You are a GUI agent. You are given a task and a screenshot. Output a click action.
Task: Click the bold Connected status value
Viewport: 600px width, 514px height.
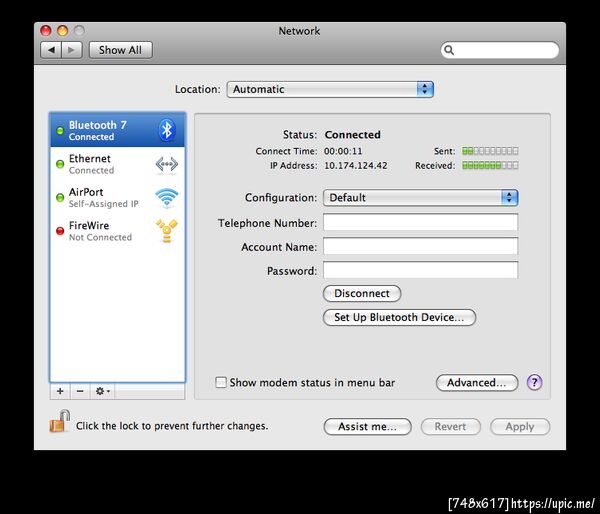(x=352, y=135)
